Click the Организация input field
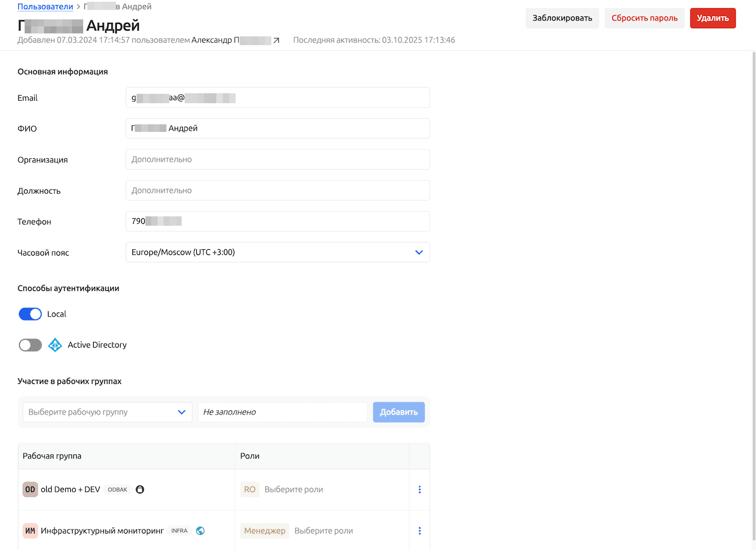 coord(278,159)
